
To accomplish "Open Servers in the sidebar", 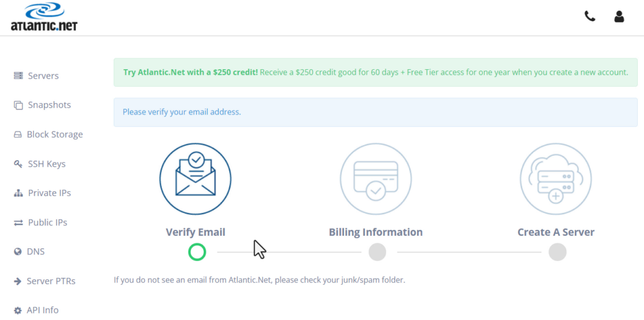I will coord(43,76).
